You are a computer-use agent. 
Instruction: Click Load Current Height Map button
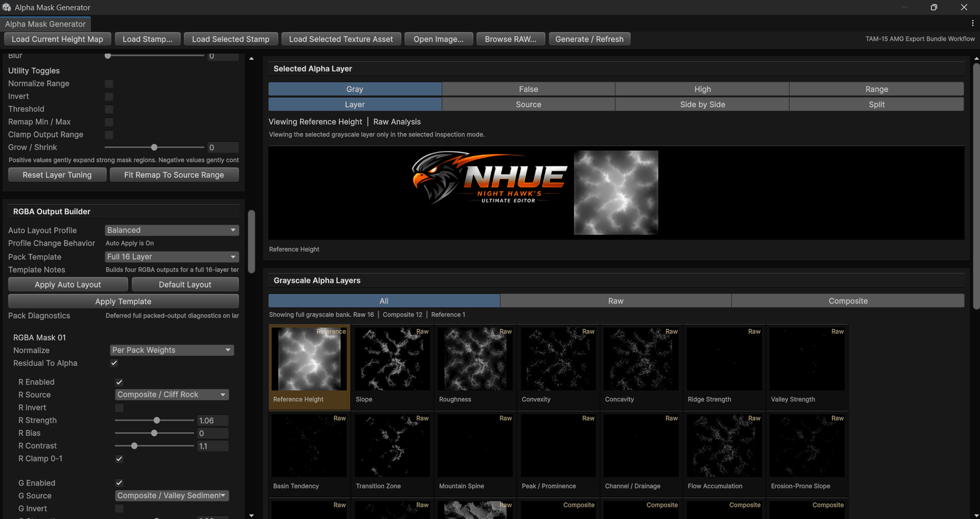58,39
